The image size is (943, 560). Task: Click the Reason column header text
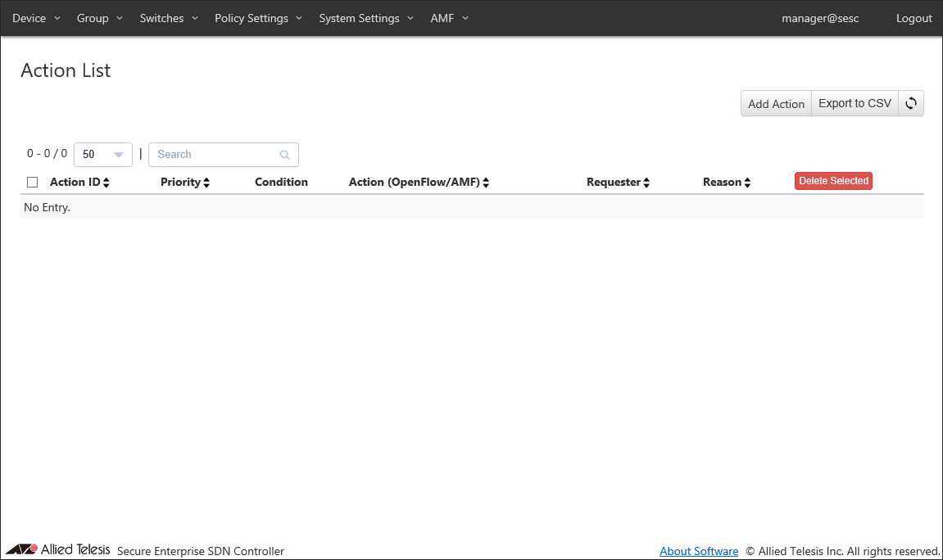[722, 182]
